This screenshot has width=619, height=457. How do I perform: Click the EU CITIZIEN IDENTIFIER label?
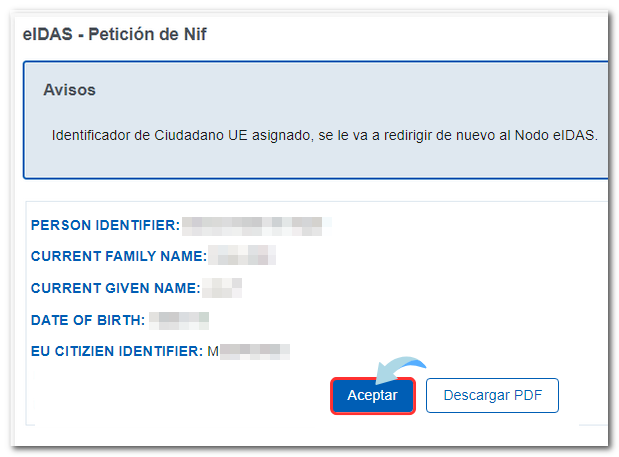pyautogui.click(x=116, y=351)
